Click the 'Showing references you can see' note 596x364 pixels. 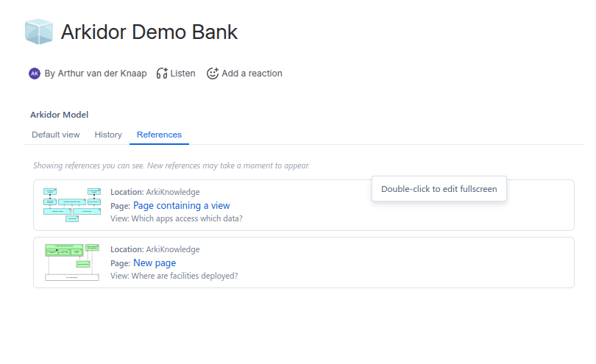click(x=171, y=165)
